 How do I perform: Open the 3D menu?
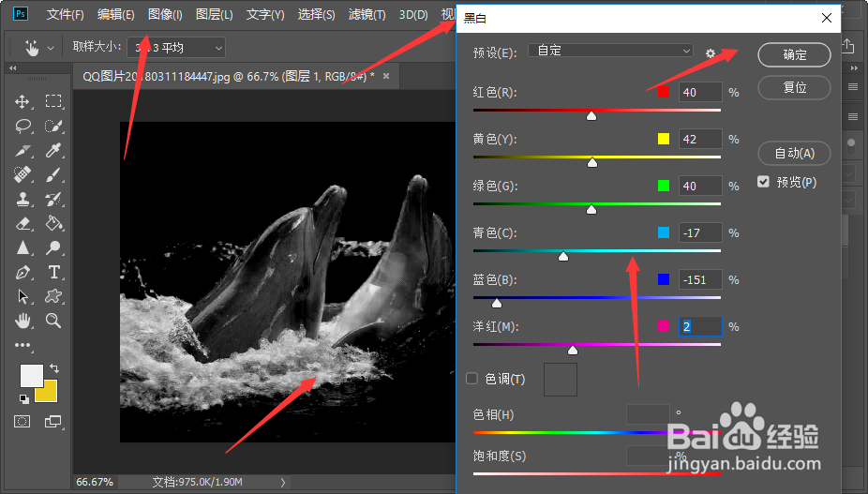point(413,14)
